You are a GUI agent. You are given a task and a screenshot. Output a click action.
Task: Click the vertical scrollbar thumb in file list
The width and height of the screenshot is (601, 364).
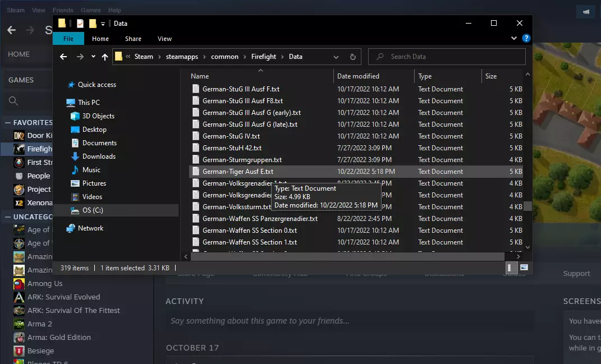(x=528, y=206)
